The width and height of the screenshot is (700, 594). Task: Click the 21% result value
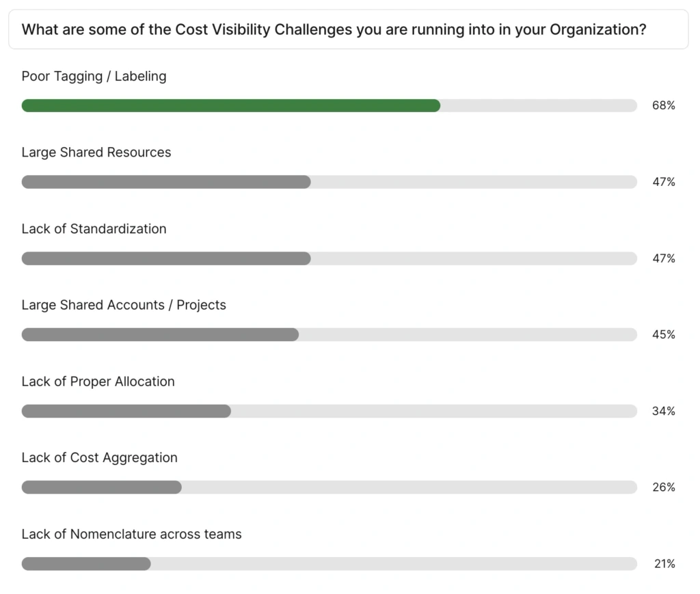point(663,564)
